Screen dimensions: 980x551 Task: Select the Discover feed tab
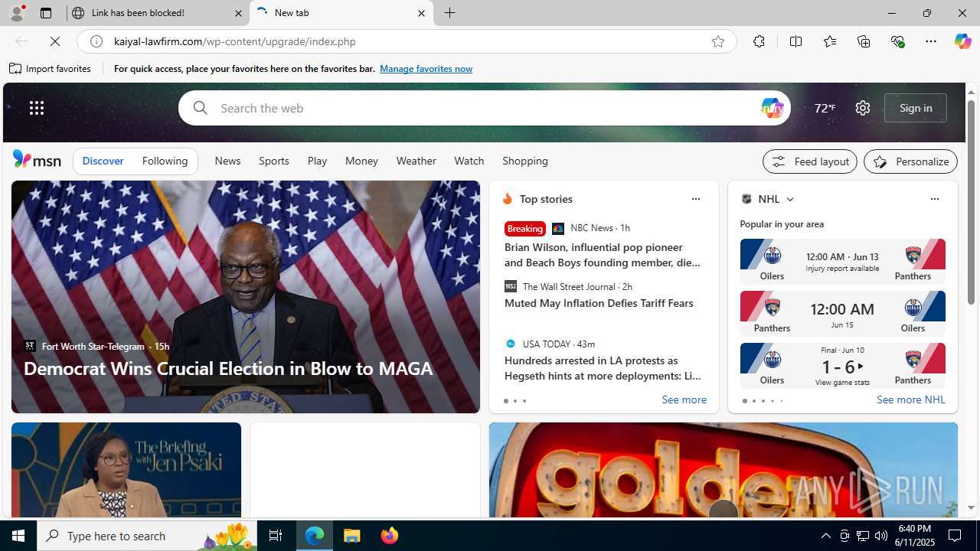103,161
